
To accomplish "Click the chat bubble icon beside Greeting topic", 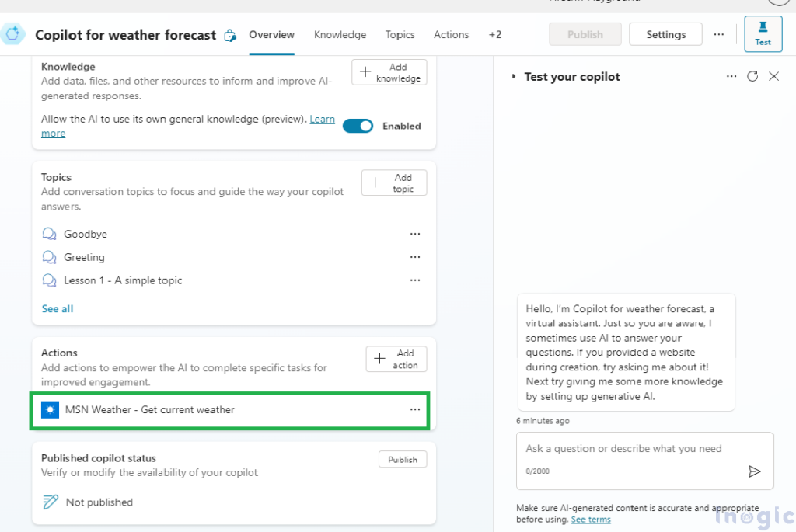I will click(x=48, y=257).
